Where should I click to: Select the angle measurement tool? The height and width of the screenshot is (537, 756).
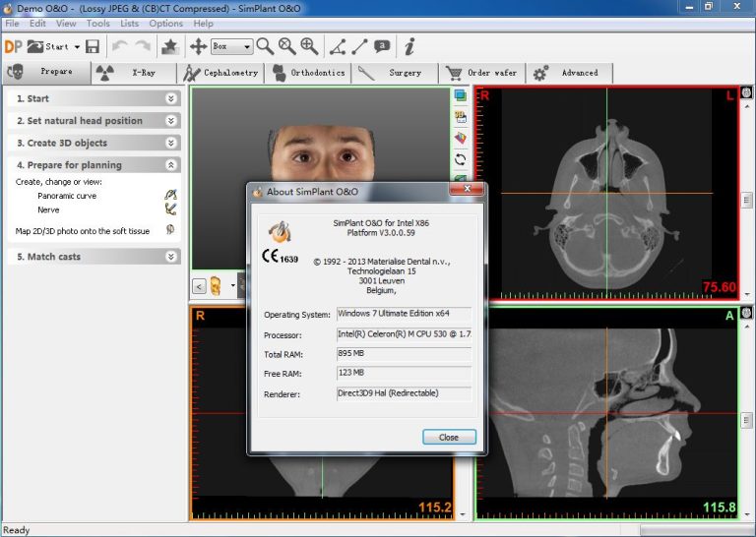(x=338, y=46)
